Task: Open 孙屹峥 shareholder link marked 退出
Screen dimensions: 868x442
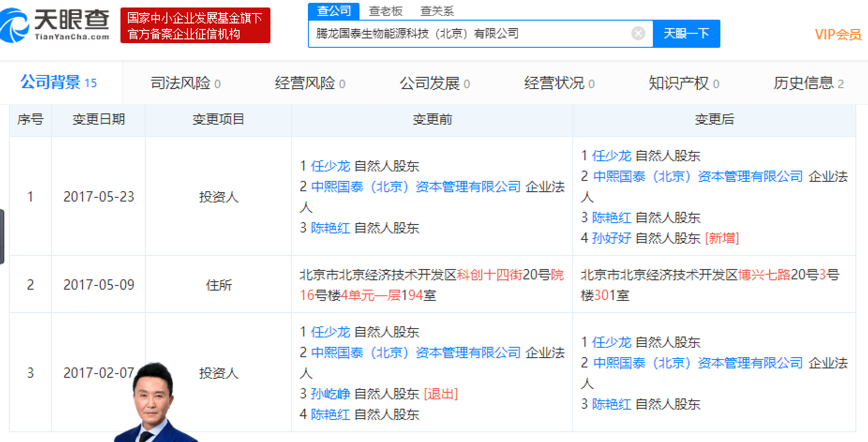Action: click(330, 394)
